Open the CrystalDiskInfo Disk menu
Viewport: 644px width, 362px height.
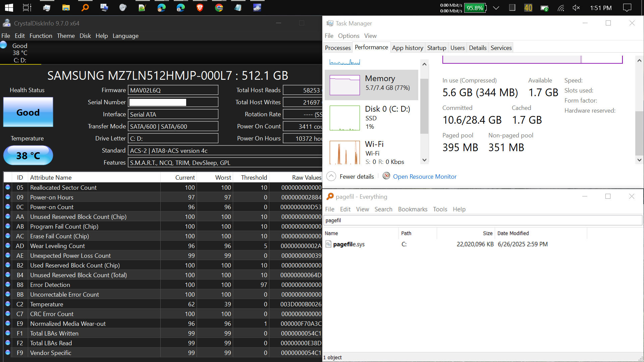[x=85, y=36]
